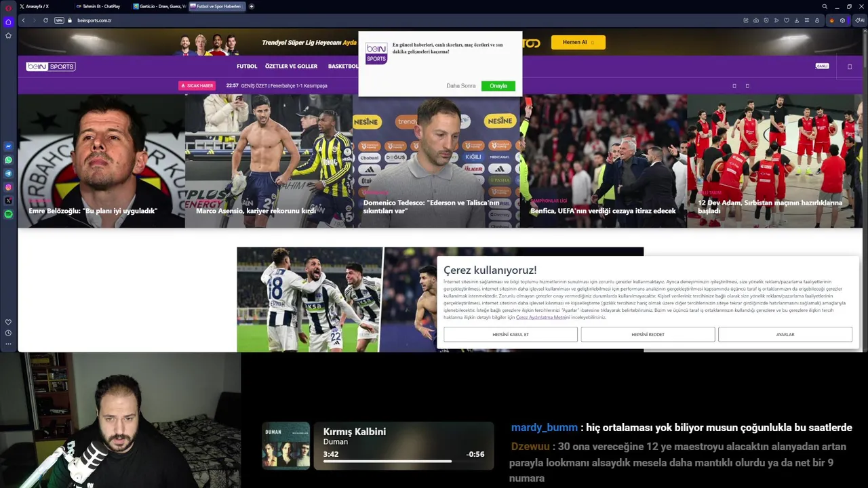Click the Hemen Al yellow button
Image resolution: width=868 pixels, height=488 pixels.
pyautogui.click(x=578, y=42)
